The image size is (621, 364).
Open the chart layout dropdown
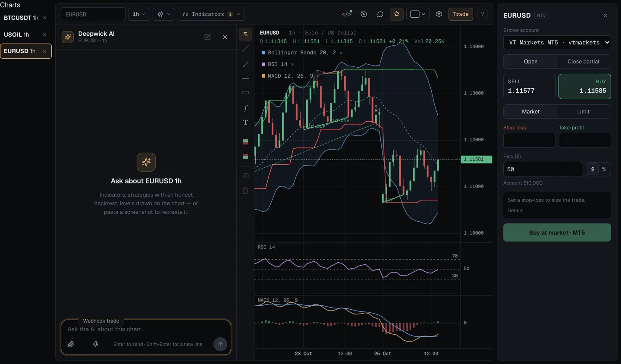click(x=417, y=14)
